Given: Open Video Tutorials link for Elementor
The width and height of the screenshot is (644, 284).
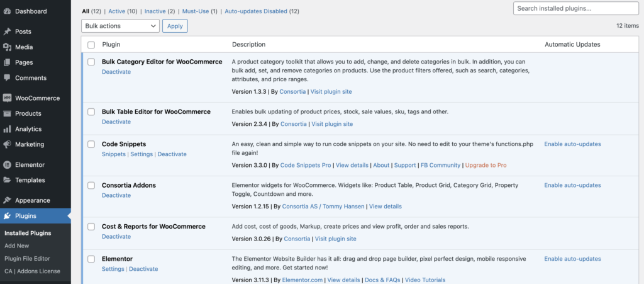Looking at the screenshot, I should 425,280.
